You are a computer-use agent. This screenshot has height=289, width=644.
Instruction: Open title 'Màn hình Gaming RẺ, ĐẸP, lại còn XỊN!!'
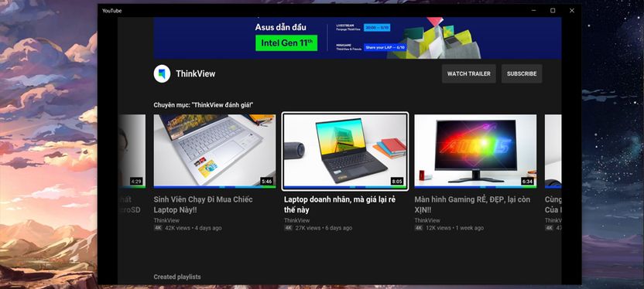[x=472, y=205]
